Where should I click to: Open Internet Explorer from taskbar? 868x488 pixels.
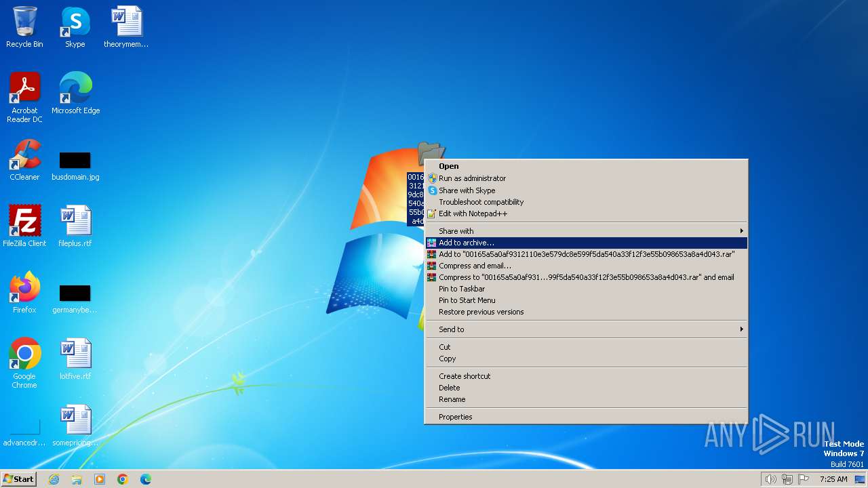coord(54,479)
